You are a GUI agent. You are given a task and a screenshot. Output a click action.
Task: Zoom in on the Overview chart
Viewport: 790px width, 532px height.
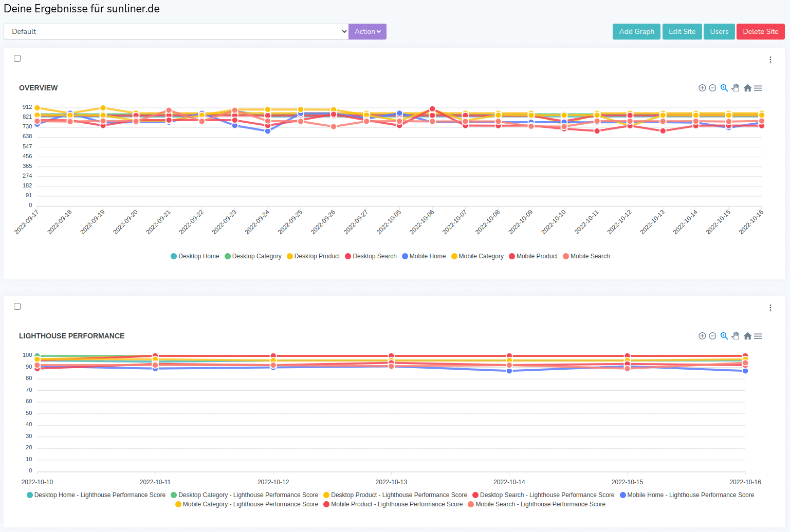(702, 88)
